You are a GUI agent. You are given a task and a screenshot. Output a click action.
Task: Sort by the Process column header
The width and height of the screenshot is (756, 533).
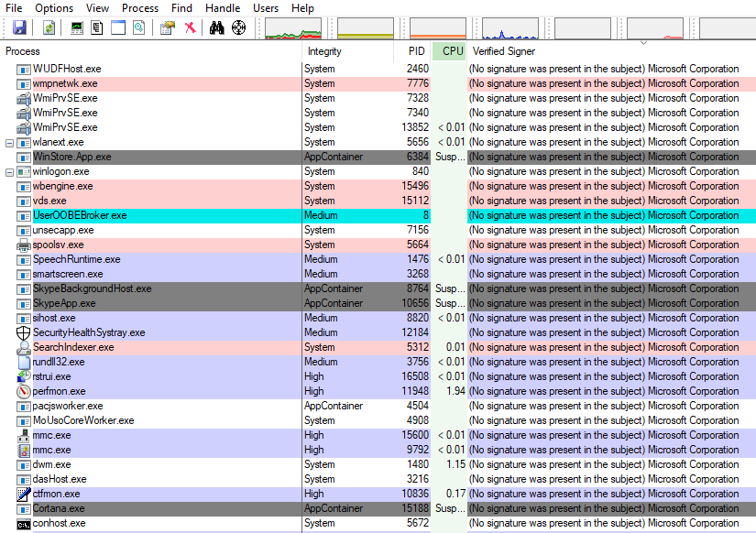151,51
